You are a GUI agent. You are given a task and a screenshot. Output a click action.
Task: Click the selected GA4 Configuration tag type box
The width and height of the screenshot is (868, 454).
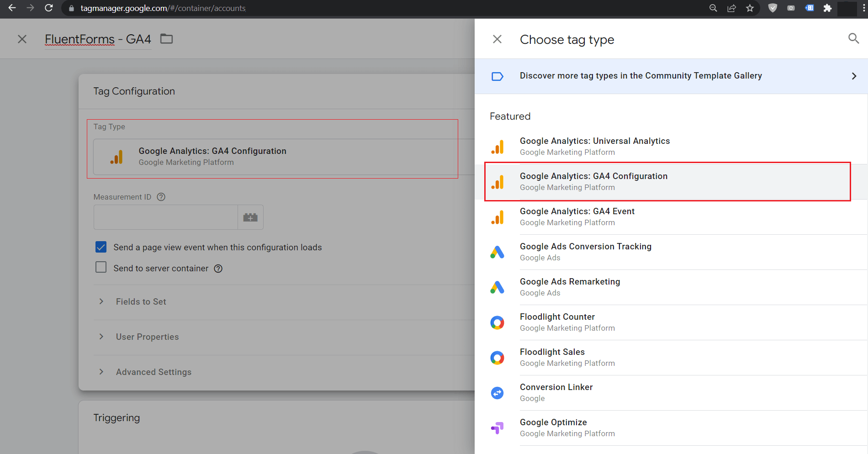pyautogui.click(x=284, y=157)
